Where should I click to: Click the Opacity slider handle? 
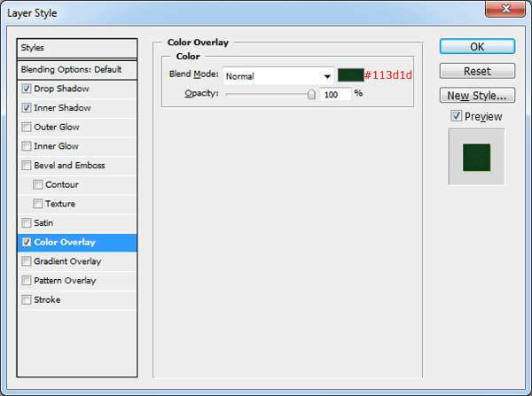pyautogui.click(x=311, y=94)
